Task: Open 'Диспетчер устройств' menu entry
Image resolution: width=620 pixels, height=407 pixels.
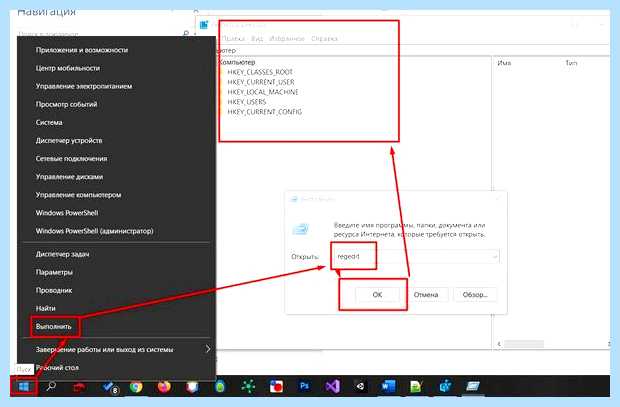Action: pyautogui.click(x=69, y=140)
